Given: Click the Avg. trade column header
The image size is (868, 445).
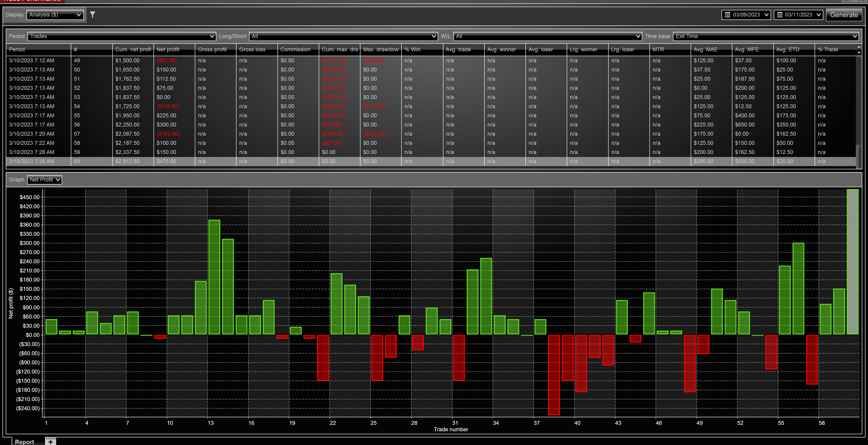Looking at the screenshot, I should point(464,49).
